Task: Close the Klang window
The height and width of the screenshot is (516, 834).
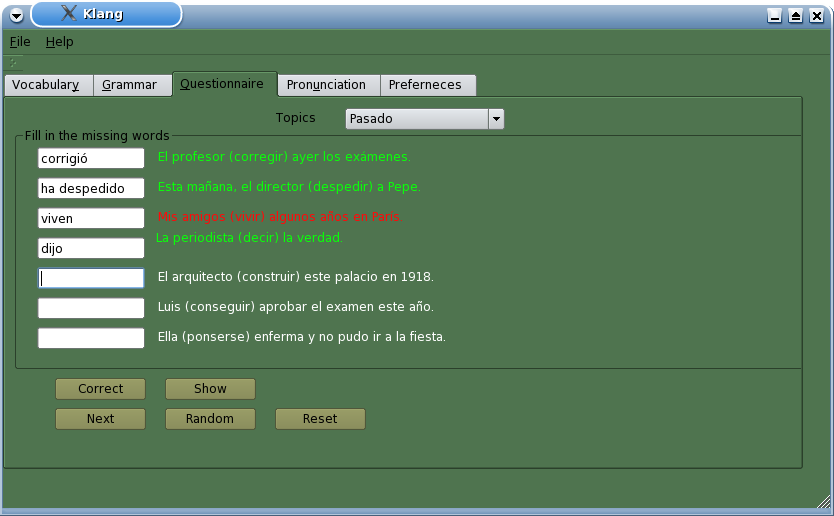Action: coord(816,15)
